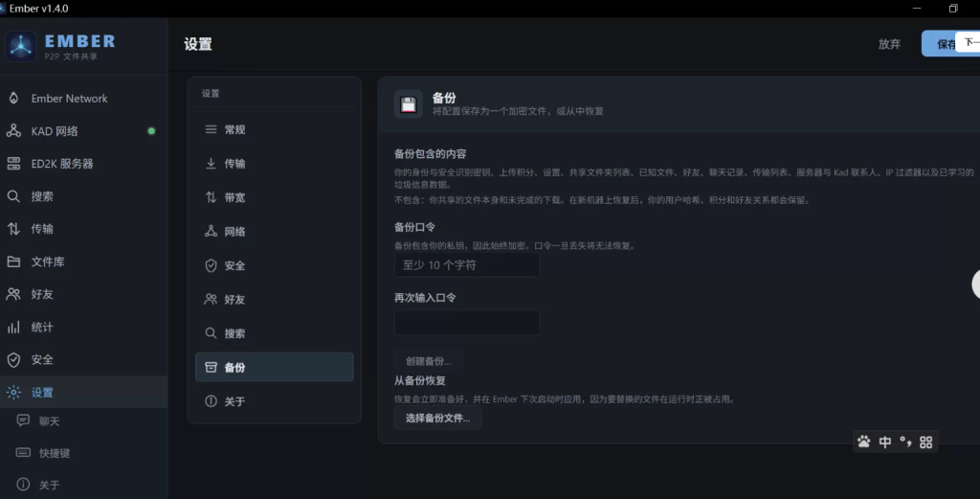Click the 搜索 magnifier icon in settings panel

click(x=212, y=332)
